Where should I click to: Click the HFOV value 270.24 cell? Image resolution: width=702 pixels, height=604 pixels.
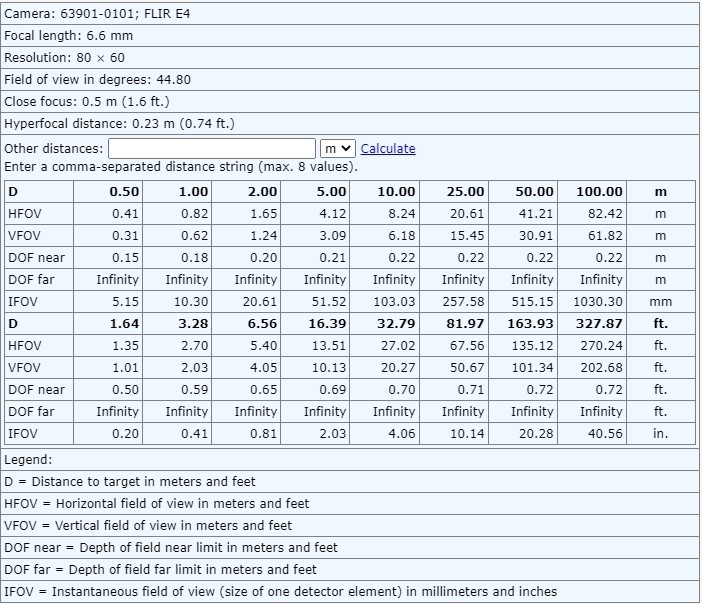(x=600, y=346)
